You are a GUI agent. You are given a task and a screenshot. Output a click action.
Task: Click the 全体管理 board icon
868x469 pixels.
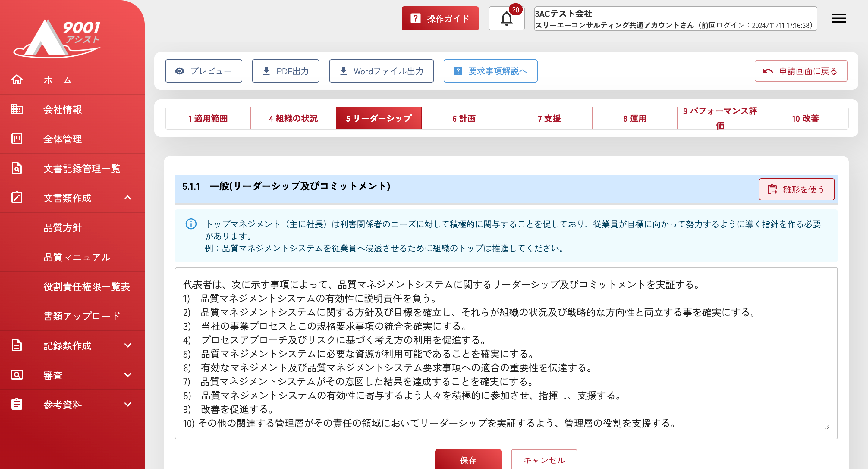[x=17, y=139]
